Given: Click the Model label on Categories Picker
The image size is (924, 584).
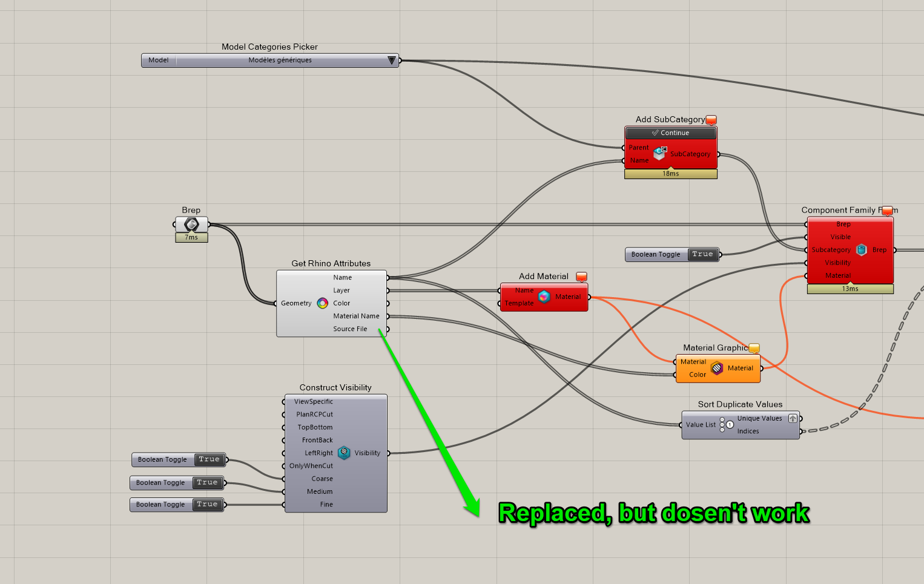Looking at the screenshot, I should [x=159, y=61].
